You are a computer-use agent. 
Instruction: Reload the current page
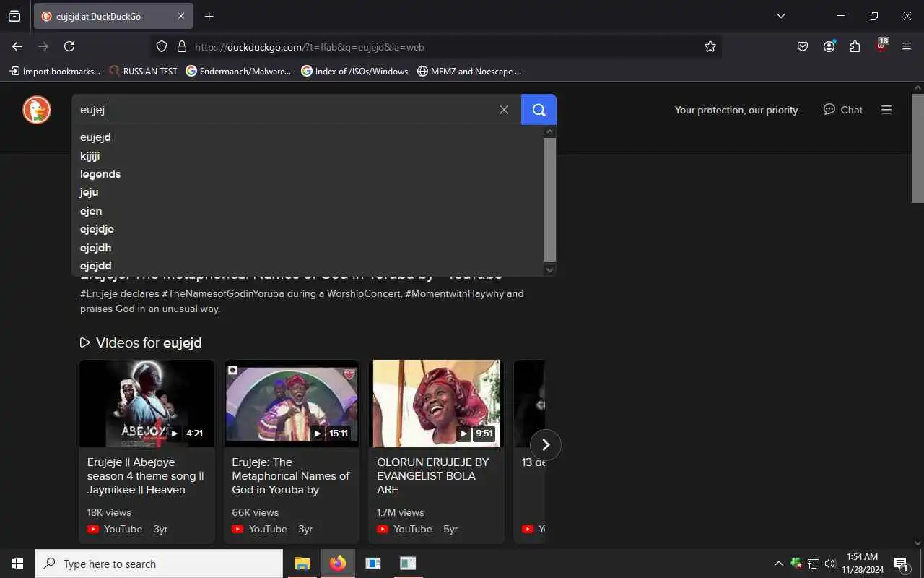coord(69,46)
